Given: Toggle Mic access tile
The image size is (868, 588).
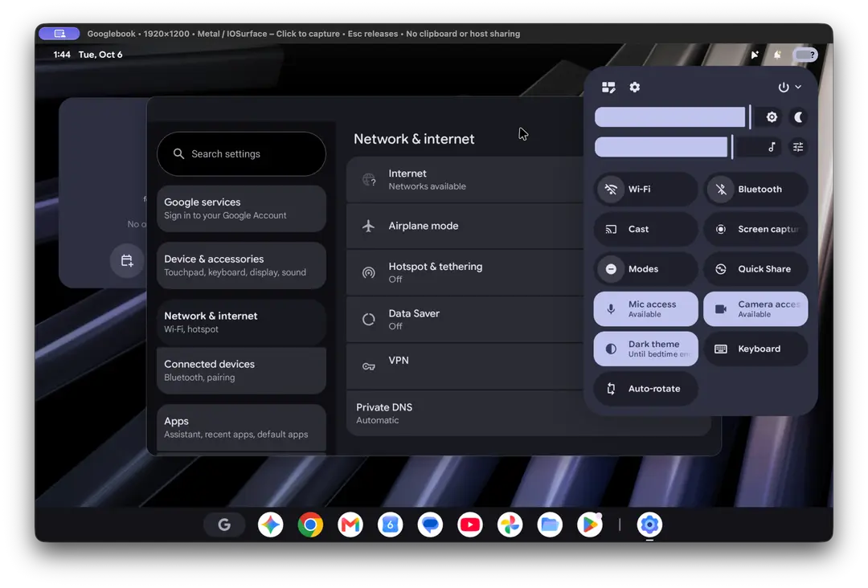Looking at the screenshot, I should 645,308.
